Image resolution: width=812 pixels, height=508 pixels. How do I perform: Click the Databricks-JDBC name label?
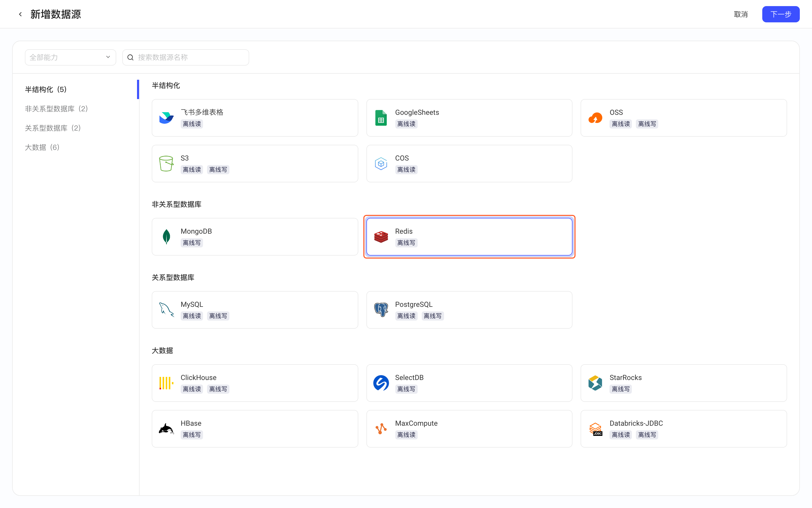click(x=636, y=423)
